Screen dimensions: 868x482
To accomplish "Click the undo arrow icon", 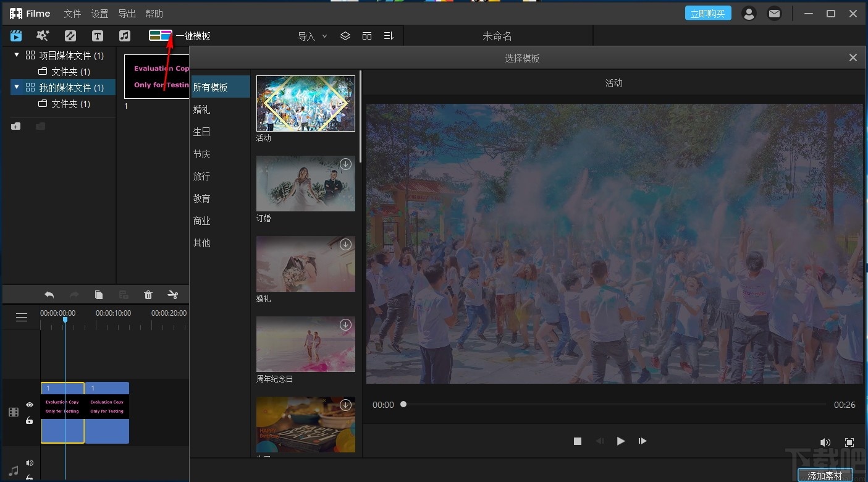I will [x=49, y=295].
